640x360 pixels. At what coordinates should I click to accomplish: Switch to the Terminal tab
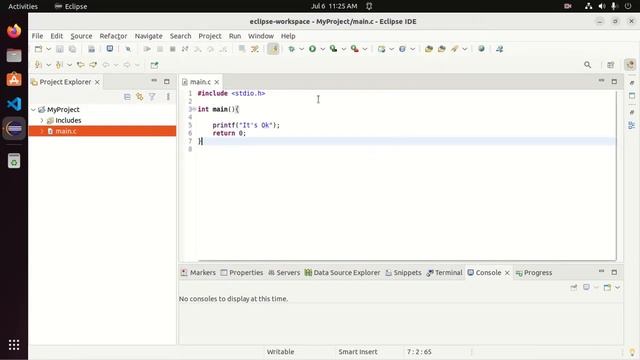(x=444, y=273)
